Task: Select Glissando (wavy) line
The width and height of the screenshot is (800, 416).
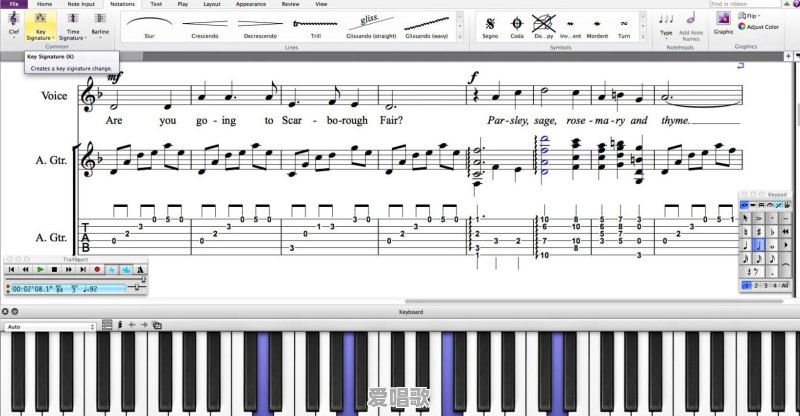Action: (427, 27)
